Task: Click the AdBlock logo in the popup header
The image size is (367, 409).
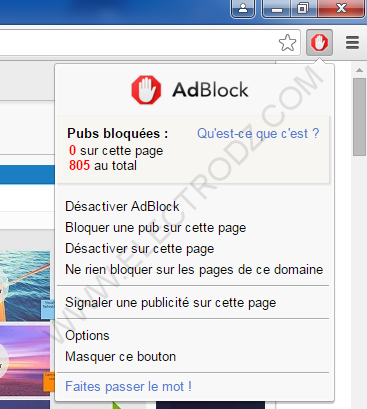Action: coord(146,90)
